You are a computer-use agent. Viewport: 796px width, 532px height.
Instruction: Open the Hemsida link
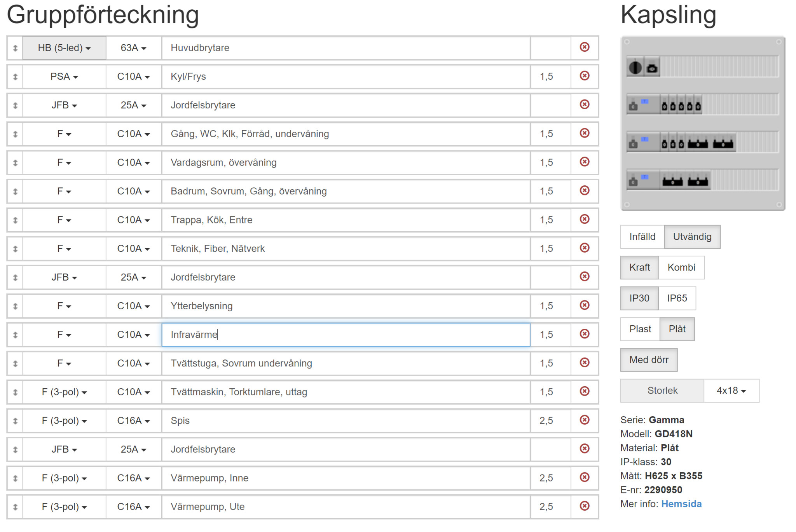point(681,504)
